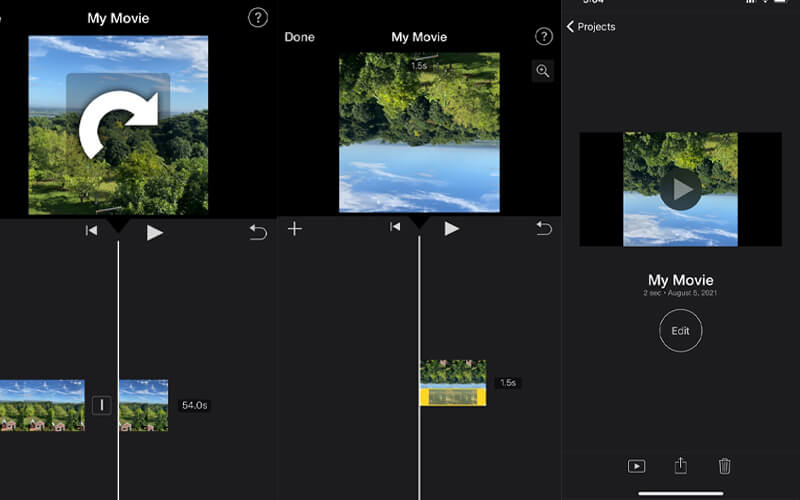The height and width of the screenshot is (500, 800).
Task: Tap the My Movie project title
Action: pos(681,280)
